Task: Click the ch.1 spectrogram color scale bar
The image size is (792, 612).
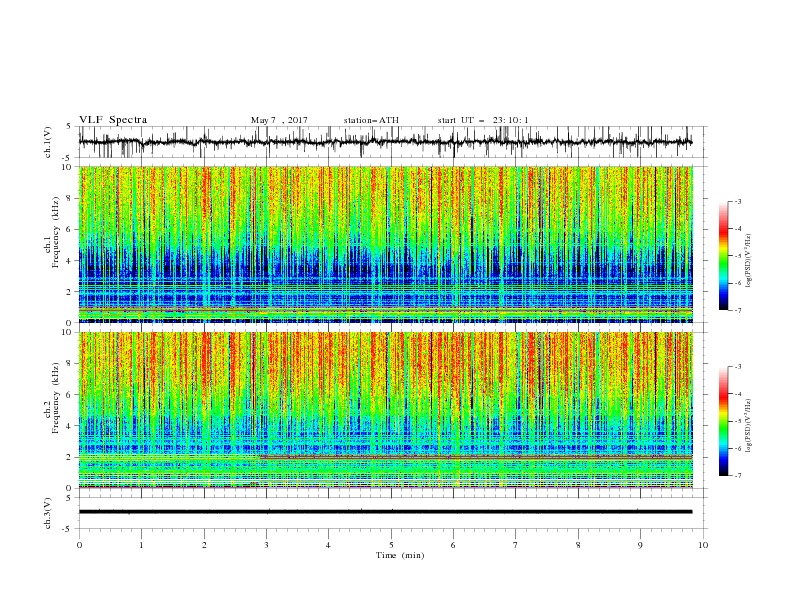Action: click(724, 256)
